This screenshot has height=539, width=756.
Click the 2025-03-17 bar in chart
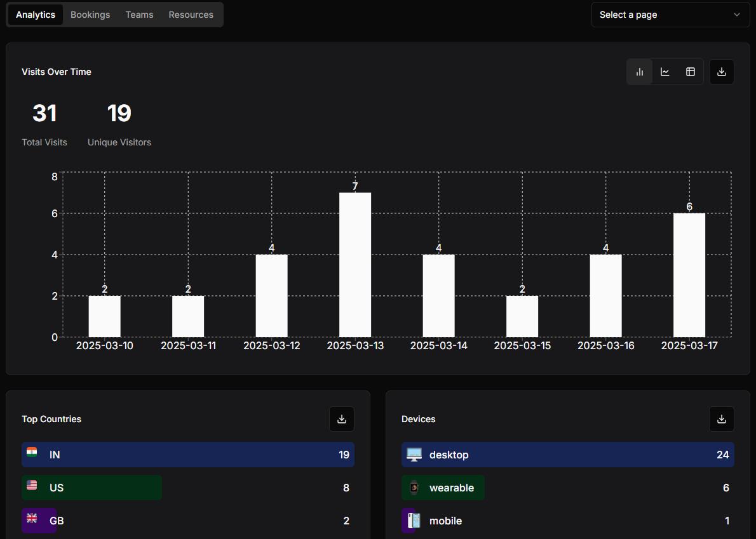[x=689, y=275]
